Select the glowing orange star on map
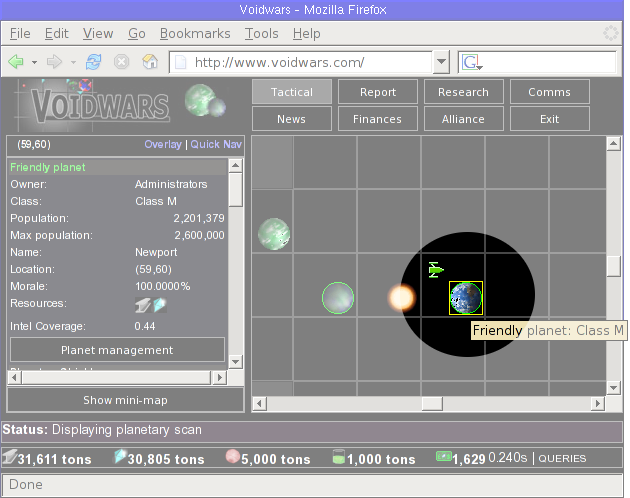 [x=401, y=298]
